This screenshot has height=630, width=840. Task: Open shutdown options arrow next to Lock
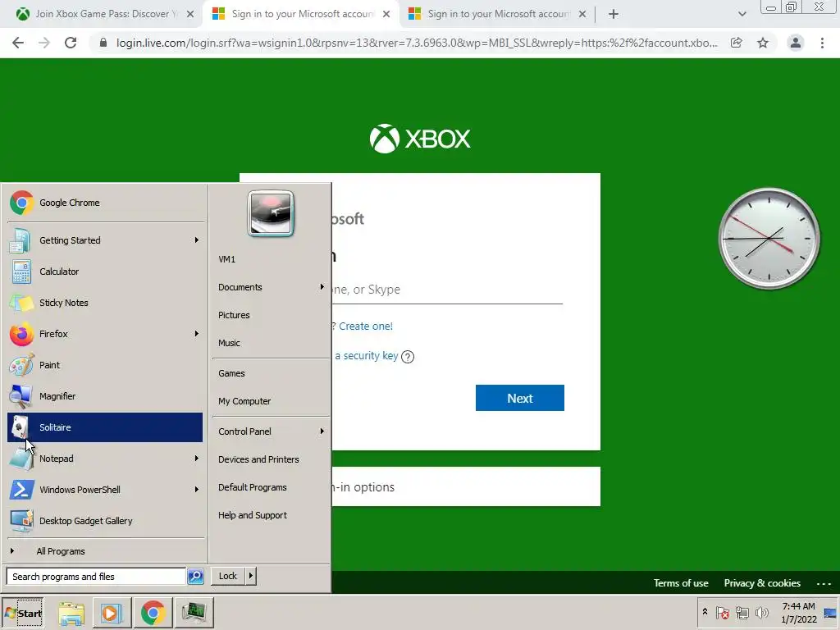click(x=251, y=577)
